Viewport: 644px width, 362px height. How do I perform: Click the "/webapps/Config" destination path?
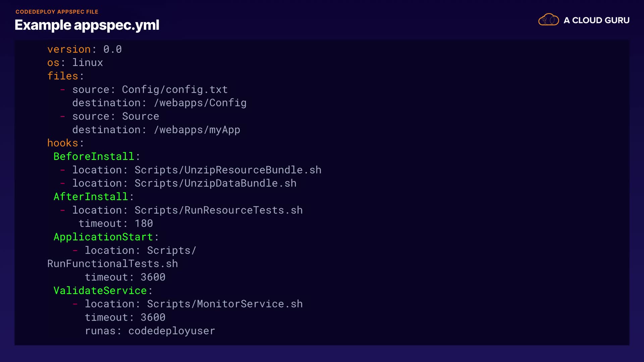[200, 103]
